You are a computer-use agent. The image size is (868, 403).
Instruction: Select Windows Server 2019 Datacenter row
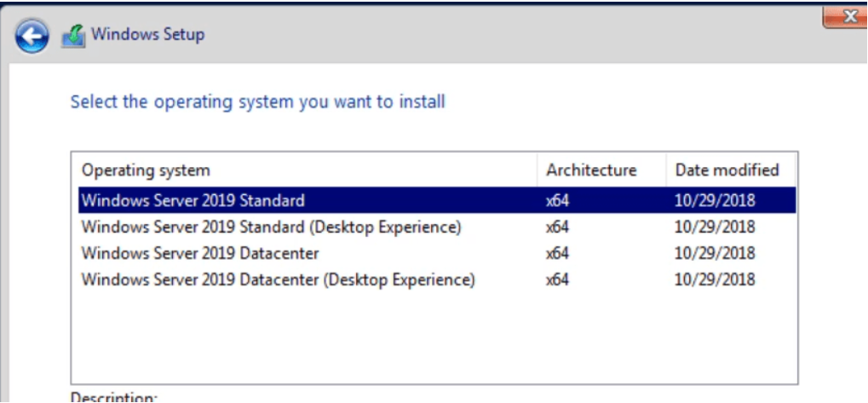click(x=437, y=253)
